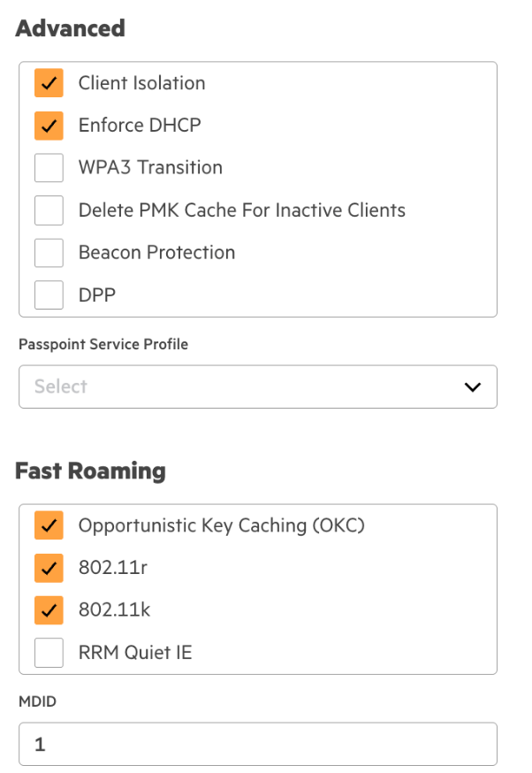Enable the RRM Quiet IE checkbox

[49, 653]
